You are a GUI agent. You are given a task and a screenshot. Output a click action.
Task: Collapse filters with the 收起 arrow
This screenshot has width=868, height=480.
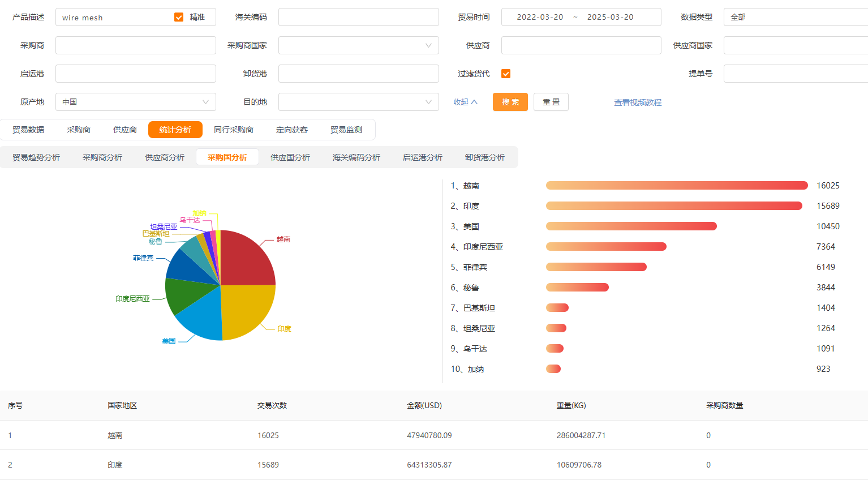click(465, 102)
